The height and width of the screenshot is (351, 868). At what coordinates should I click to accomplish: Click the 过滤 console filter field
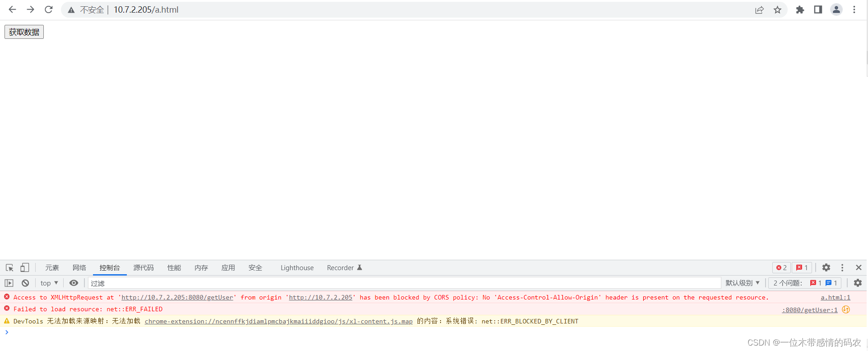(402, 283)
